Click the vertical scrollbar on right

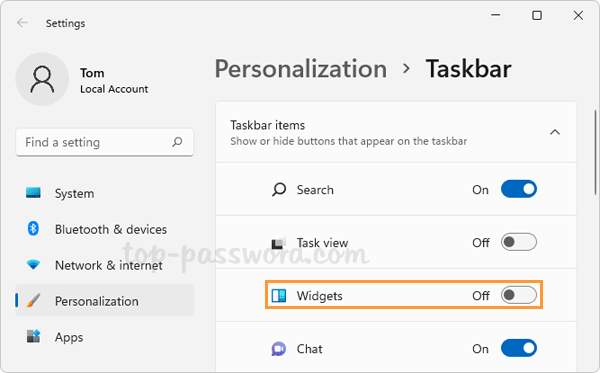[x=595, y=152]
